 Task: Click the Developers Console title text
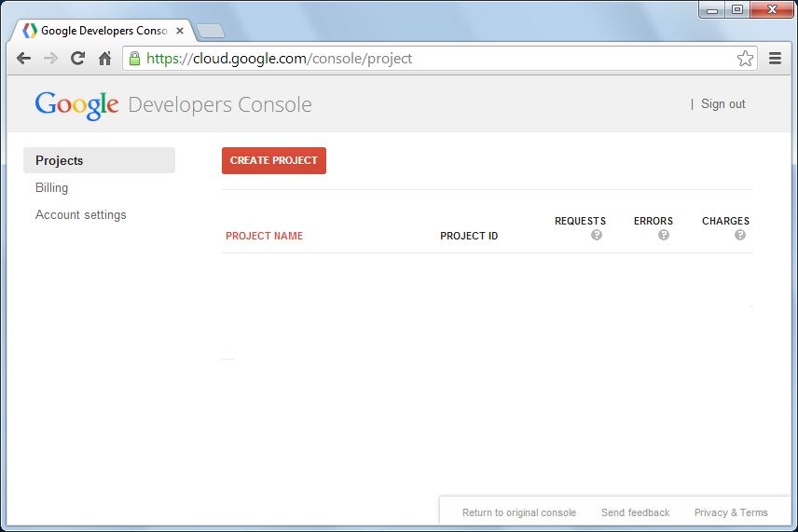click(x=220, y=104)
